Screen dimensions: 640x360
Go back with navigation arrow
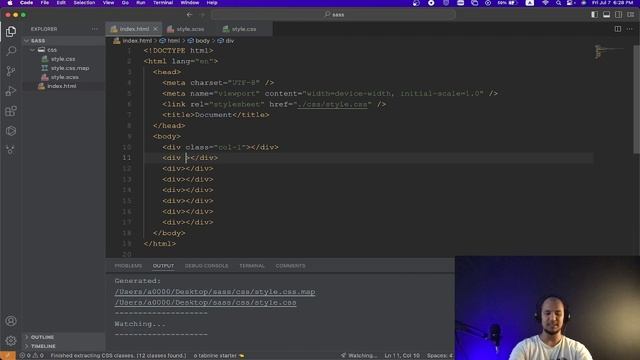point(189,14)
